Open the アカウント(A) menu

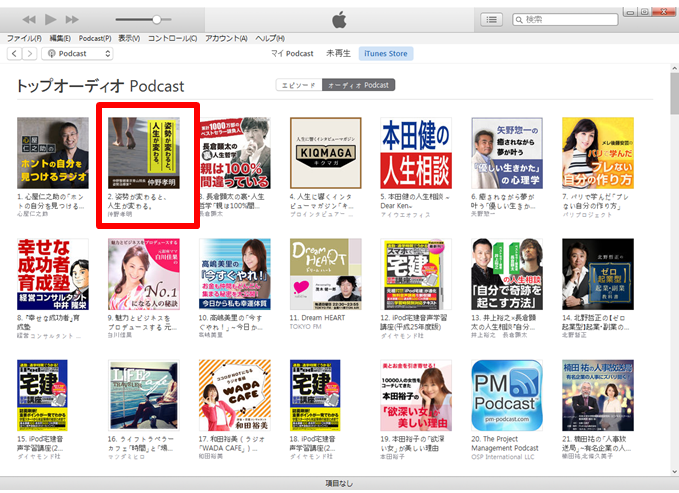coord(226,39)
